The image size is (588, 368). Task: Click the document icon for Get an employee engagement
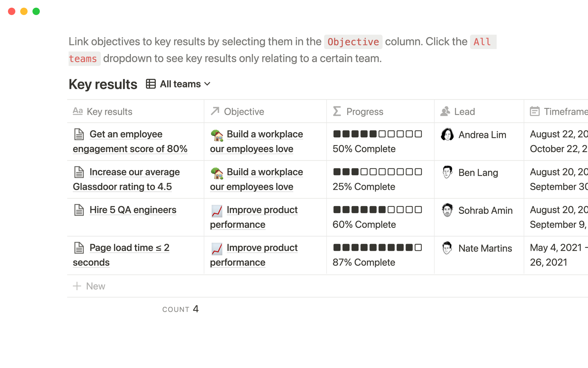pos(79,134)
